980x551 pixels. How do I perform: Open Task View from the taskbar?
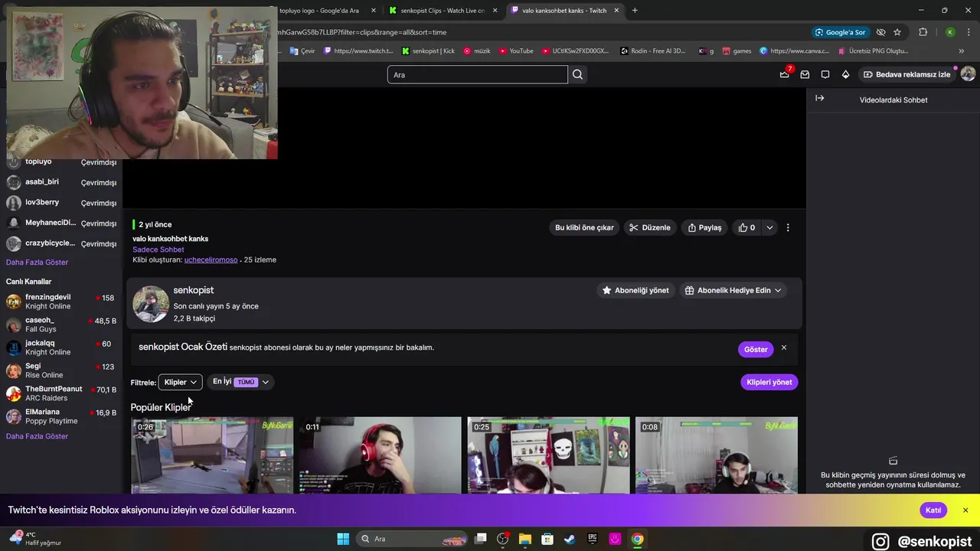coord(481,539)
